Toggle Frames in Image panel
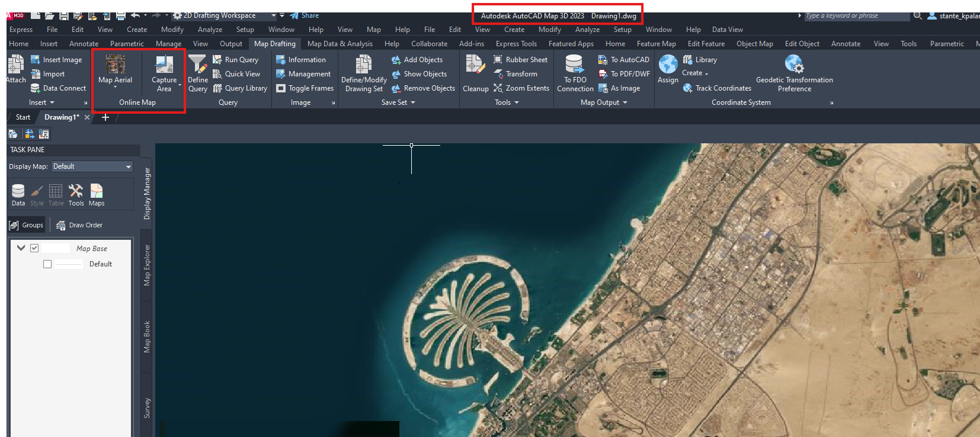Screen dimensions: 980x437 [x=305, y=88]
